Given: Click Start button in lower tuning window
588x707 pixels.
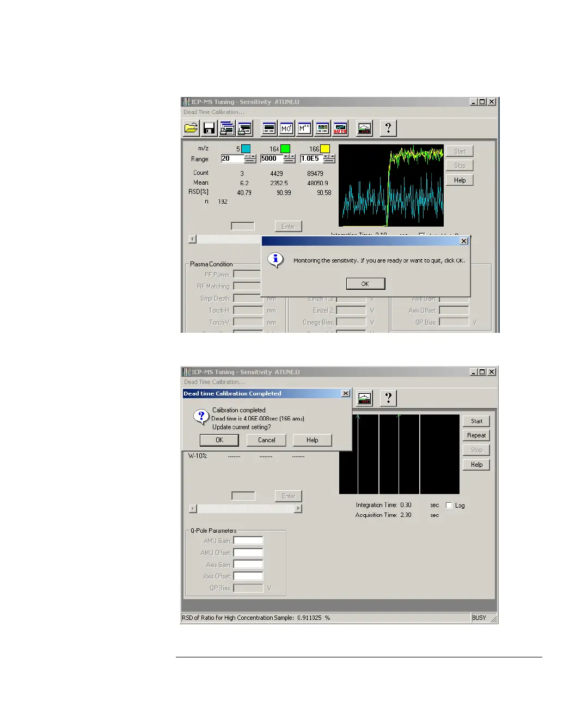Looking at the screenshot, I should click(477, 421).
